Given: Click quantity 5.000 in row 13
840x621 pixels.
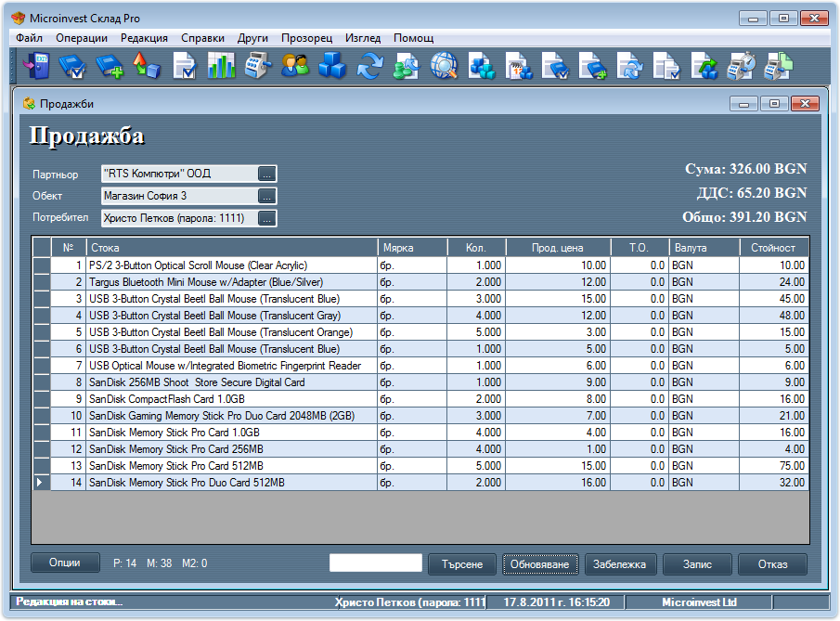Looking at the screenshot, I should 476,466.
